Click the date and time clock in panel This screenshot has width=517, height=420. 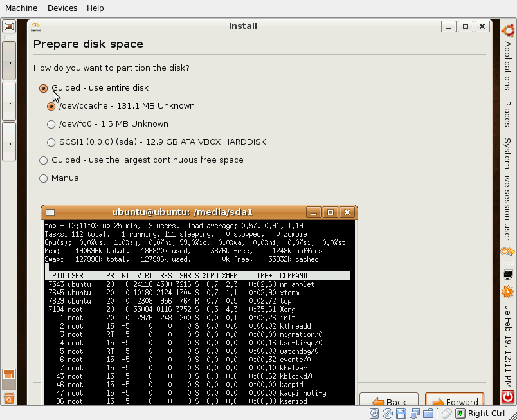click(x=507, y=345)
